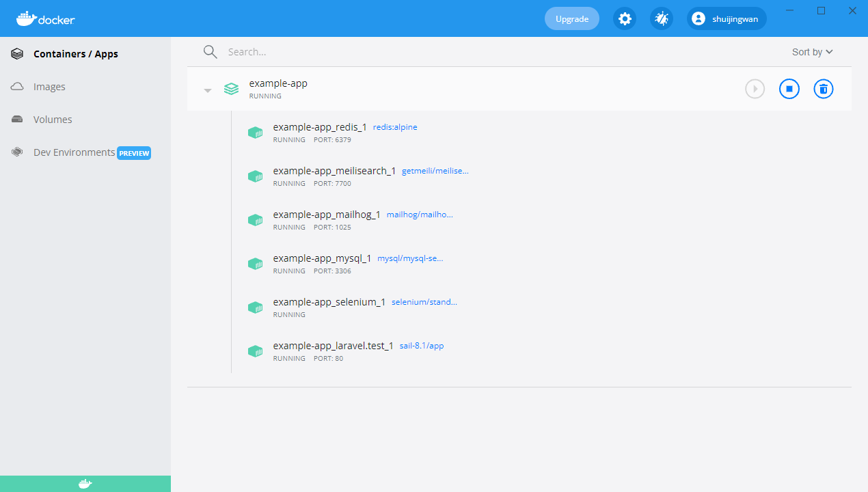The width and height of the screenshot is (868, 492).
Task: Select the example-app_mysql_1 container
Action: point(322,258)
